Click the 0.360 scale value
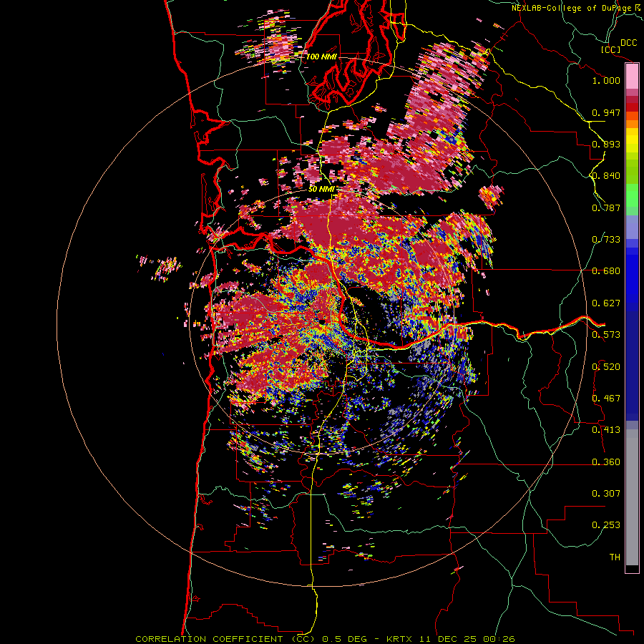The height and width of the screenshot is (644, 644). click(606, 462)
